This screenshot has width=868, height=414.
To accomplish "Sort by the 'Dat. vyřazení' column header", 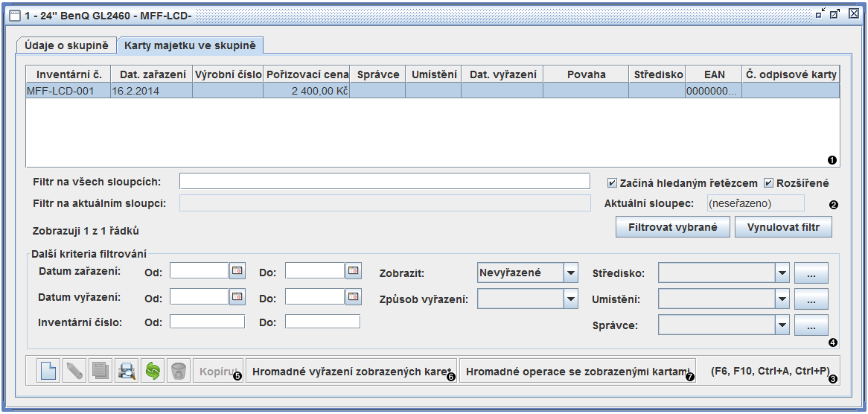I will (502, 74).
